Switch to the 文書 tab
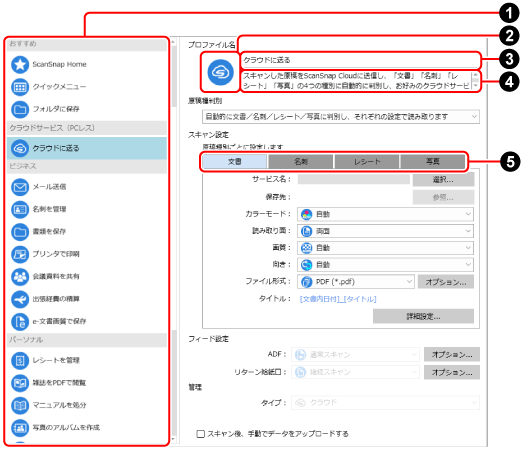Viewport: 527px width, 459px height. pos(235,162)
